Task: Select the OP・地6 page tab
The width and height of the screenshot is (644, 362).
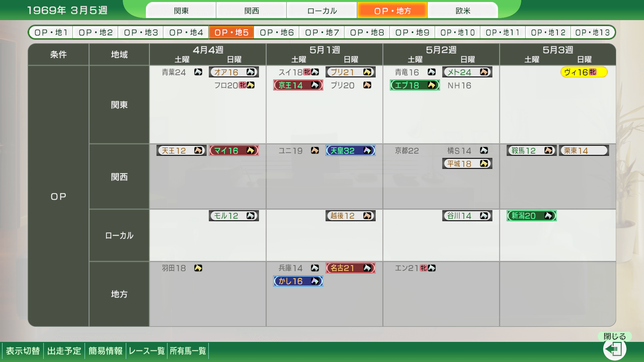Action: click(276, 33)
